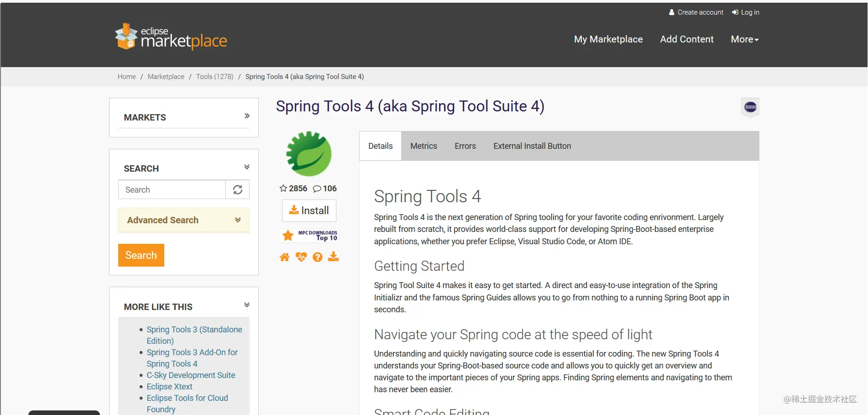Click the Eclipse Marketplace logo
The width and height of the screenshot is (868, 415).
[x=171, y=37]
